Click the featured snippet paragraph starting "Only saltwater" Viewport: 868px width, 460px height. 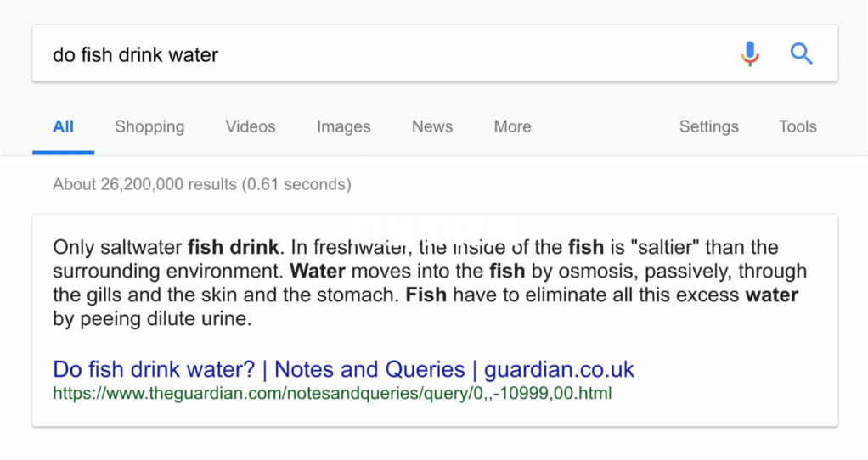(x=430, y=283)
